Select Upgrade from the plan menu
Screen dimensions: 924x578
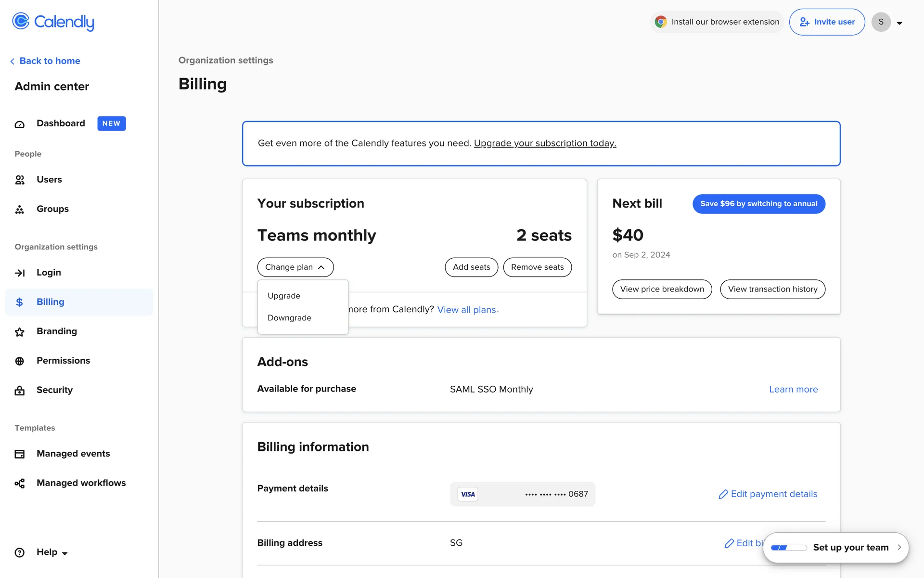click(x=284, y=296)
